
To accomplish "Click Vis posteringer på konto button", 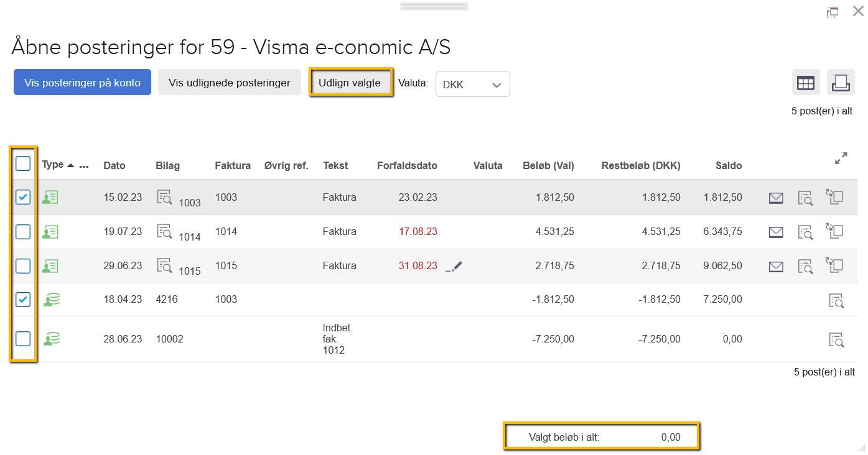I will pyautogui.click(x=82, y=83).
